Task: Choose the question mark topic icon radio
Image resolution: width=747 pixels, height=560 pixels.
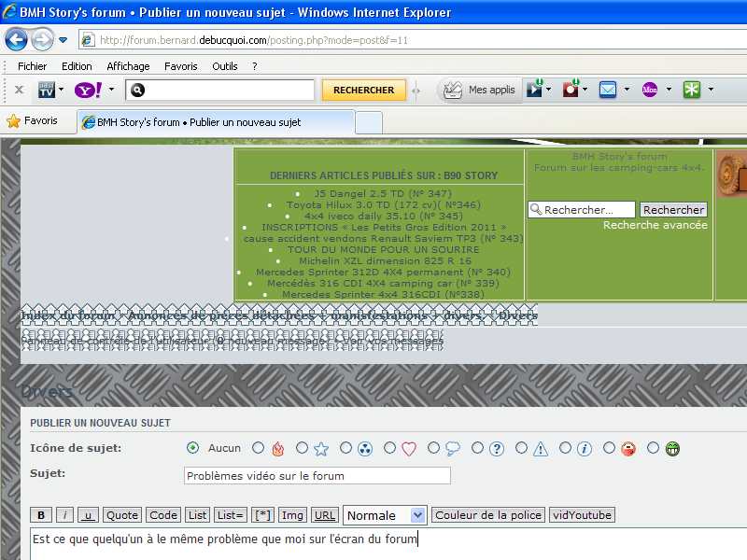Action: [477, 448]
